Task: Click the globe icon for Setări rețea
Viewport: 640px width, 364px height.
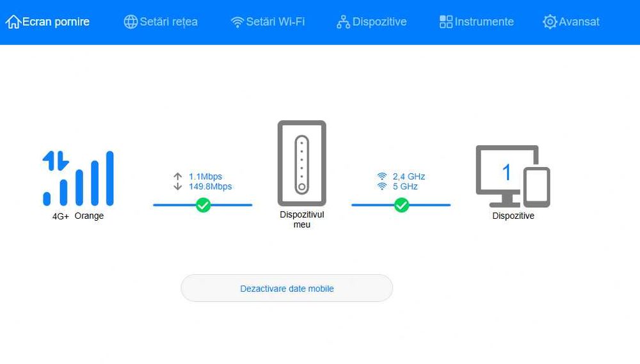Action: coord(131,22)
